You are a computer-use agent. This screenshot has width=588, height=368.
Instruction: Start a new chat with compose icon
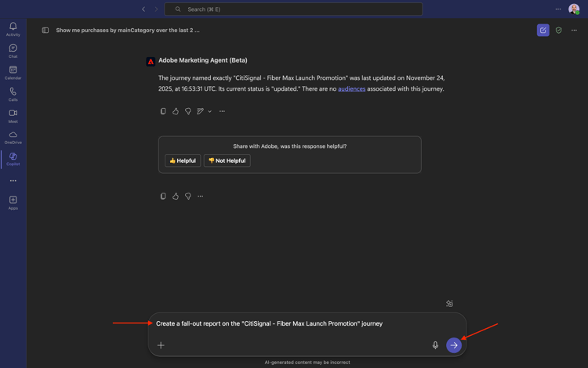click(543, 31)
